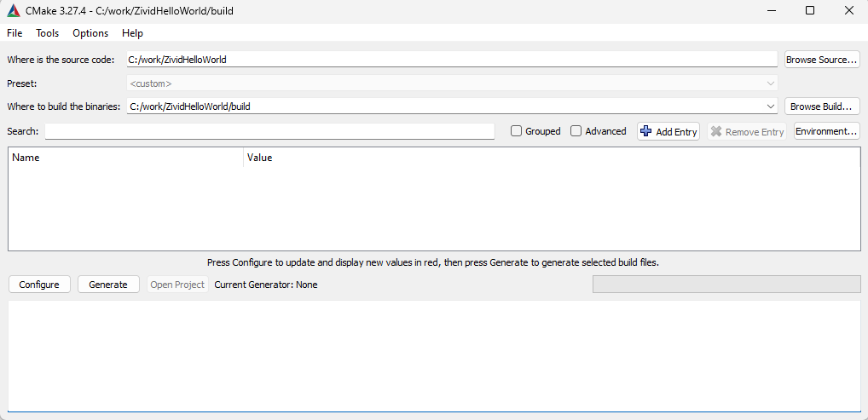Click Browse Source button

tap(822, 60)
